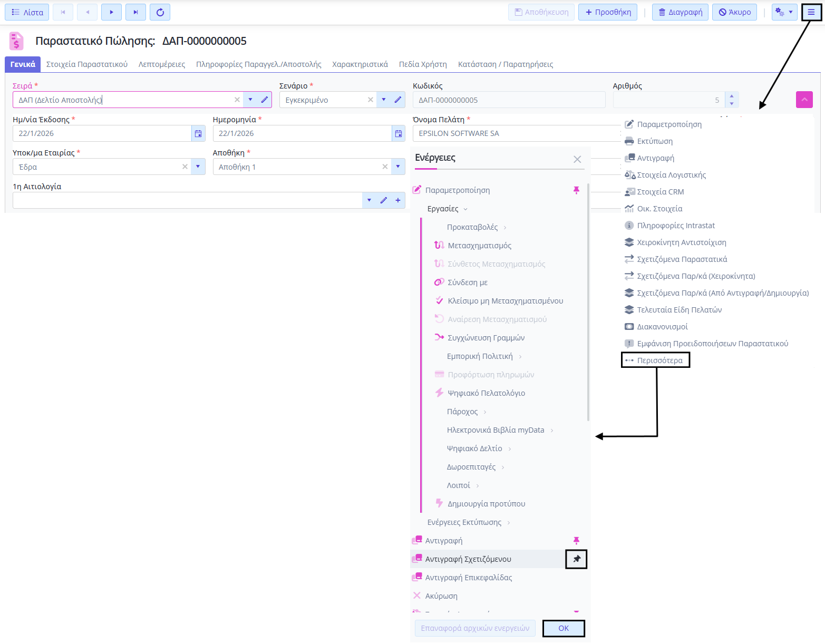
Task: Go to the next record arrow
Action: pos(111,12)
